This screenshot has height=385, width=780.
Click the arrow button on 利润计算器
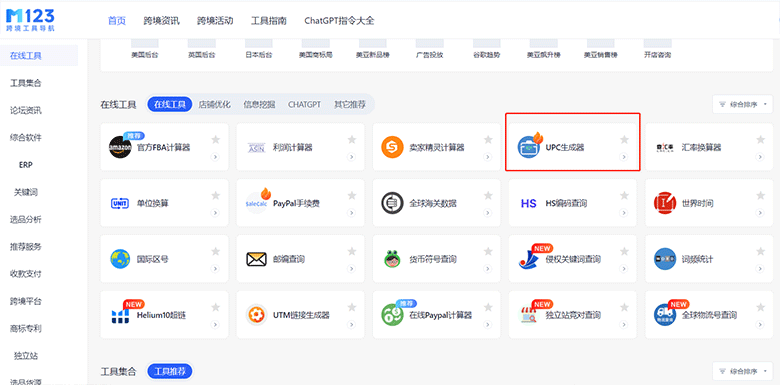(x=352, y=157)
